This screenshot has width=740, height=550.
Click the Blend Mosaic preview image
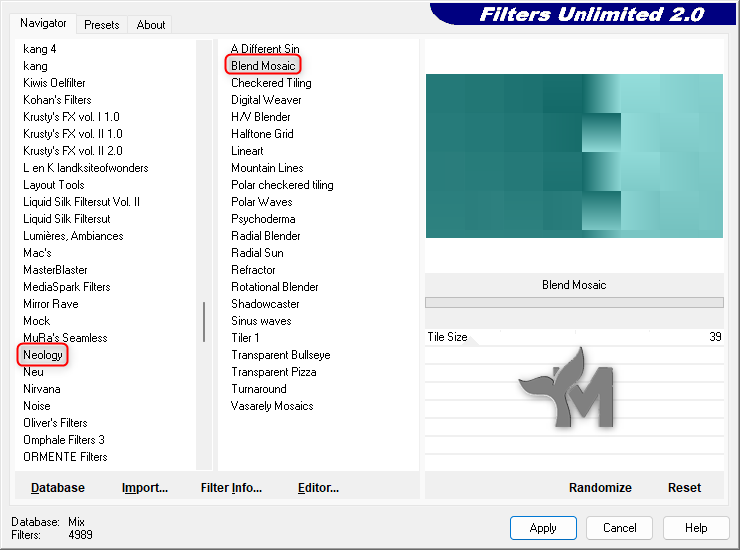(574, 156)
